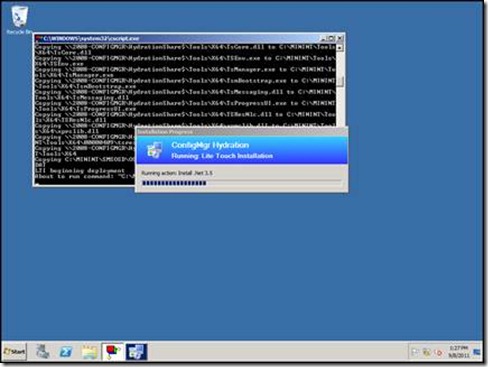Switch to the Installation Progress taskbar button

(x=136, y=352)
